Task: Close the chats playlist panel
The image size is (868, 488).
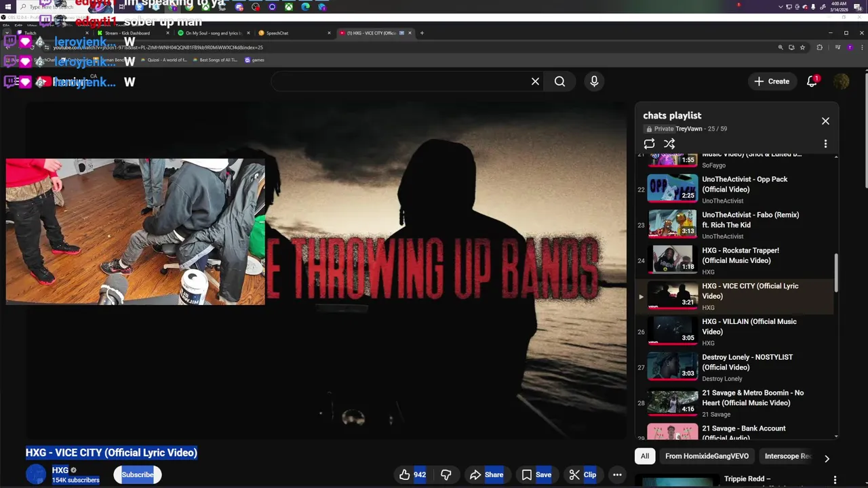Action: 825,121
